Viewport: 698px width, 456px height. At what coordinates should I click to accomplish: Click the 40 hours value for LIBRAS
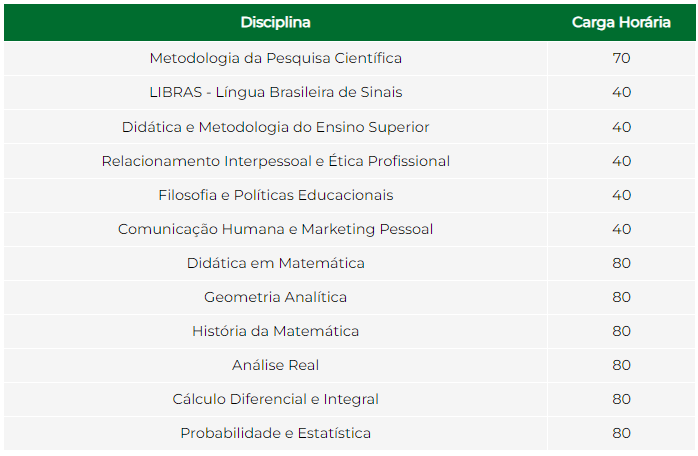tap(621, 92)
